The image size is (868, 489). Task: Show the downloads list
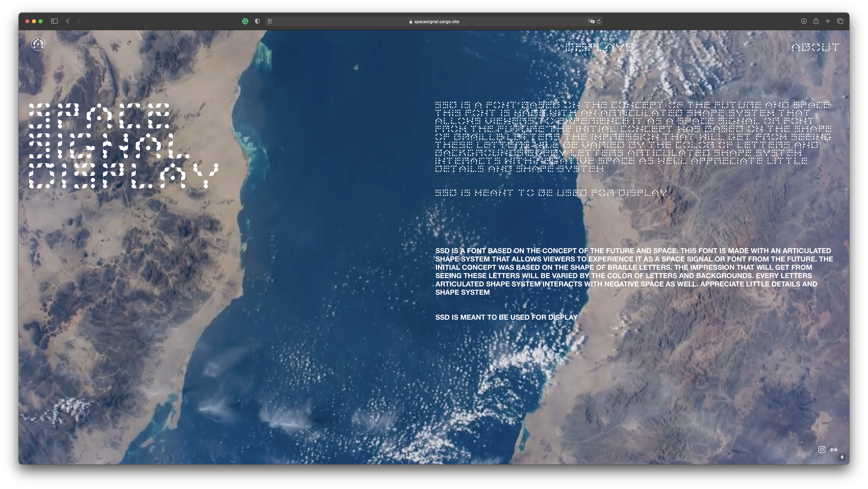[x=804, y=21]
